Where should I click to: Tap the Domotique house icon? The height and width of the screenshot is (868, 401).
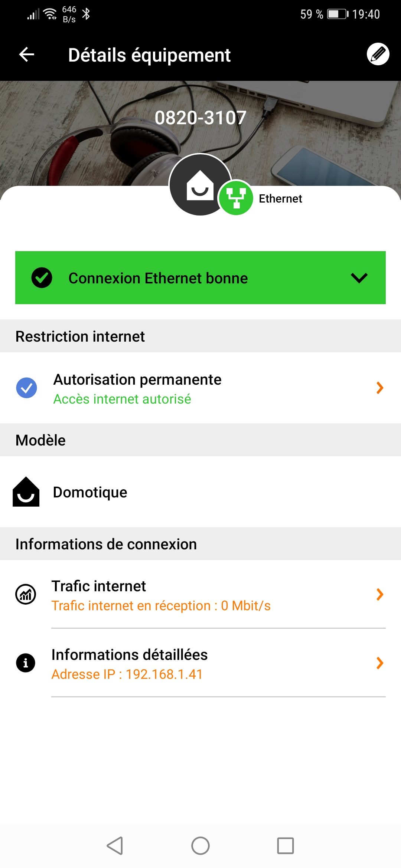(x=26, y=492)
